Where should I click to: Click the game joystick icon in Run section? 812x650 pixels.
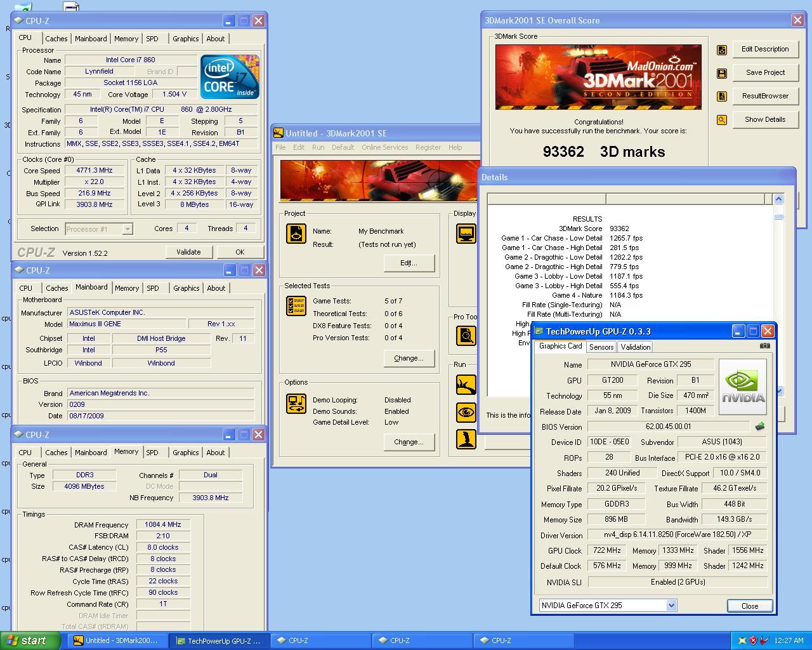[x=466, y=439]
